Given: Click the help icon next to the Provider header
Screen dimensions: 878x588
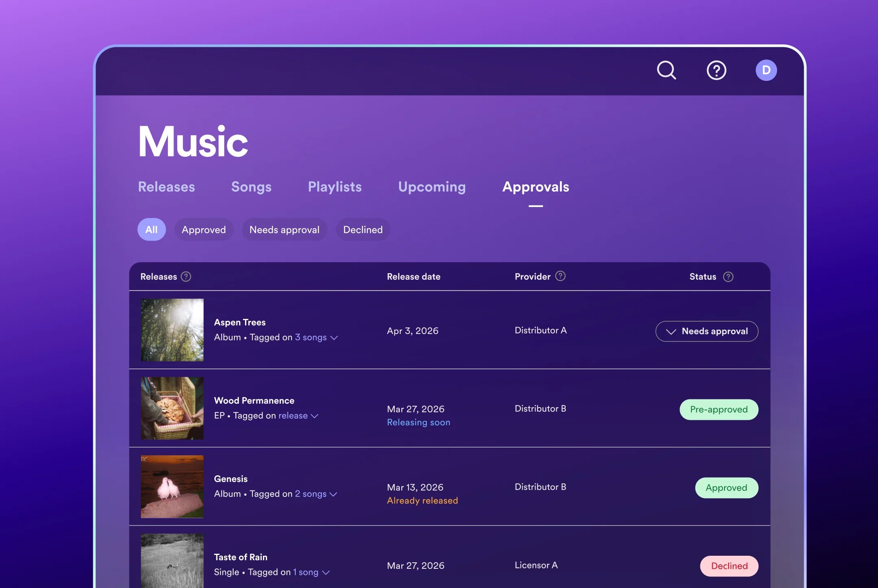Looking at the screenshot, I should 561,276.
